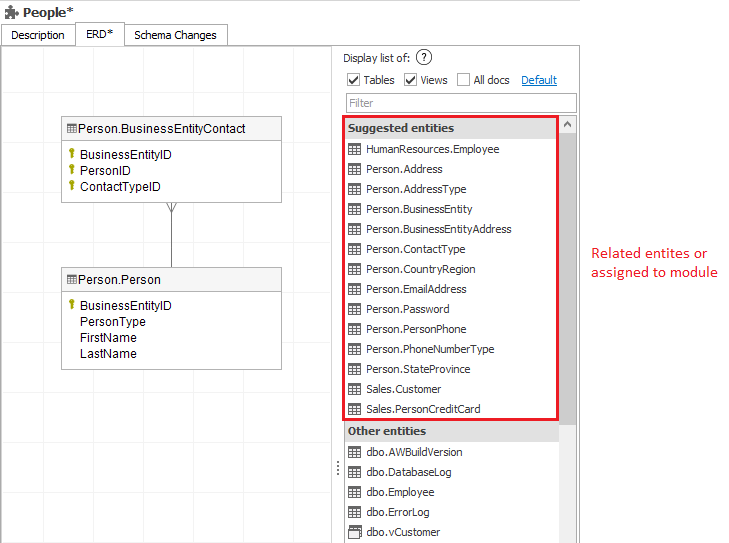The height and width of the screenshot is (543, 729).
Task: Click the Person.Person entity table icon
Action: point(71,280)
